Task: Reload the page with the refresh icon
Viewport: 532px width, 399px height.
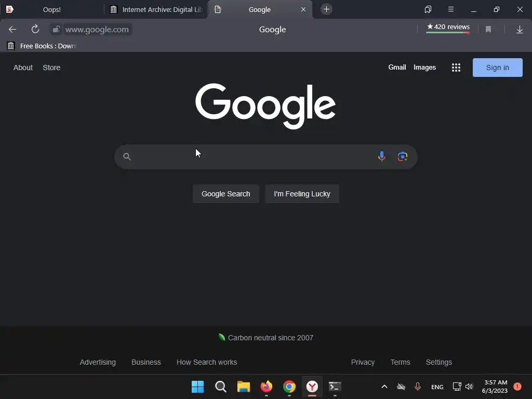Action: (x=35, y=29)
